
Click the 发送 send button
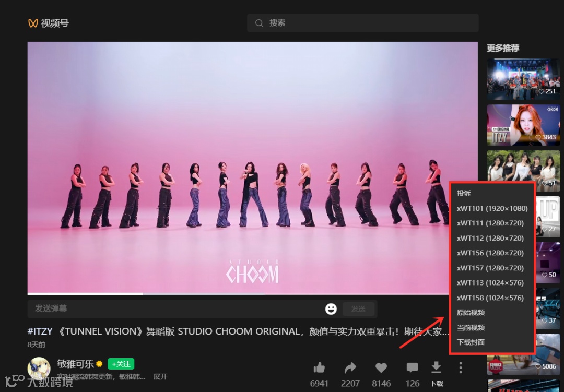pos(358,309)
